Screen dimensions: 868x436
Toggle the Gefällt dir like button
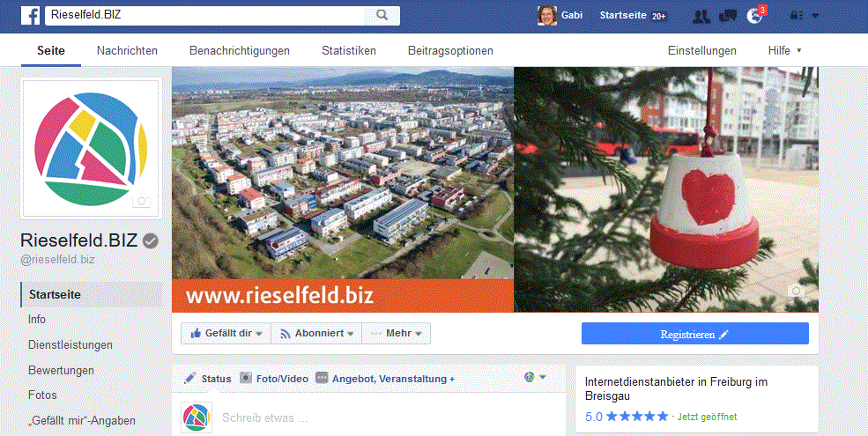coord(226,334)
